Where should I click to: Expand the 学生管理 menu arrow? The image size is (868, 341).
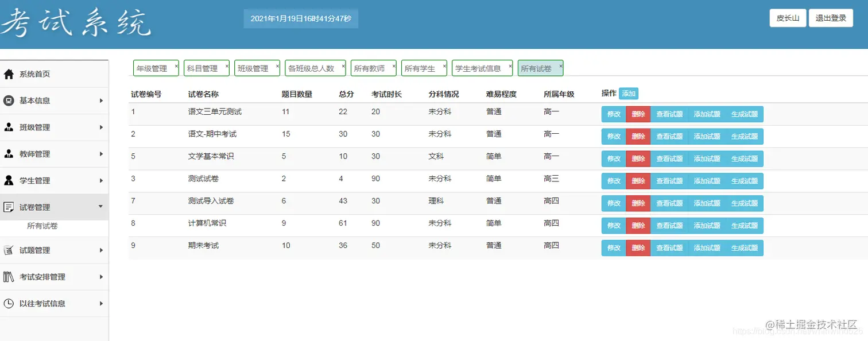click(101, 180)
